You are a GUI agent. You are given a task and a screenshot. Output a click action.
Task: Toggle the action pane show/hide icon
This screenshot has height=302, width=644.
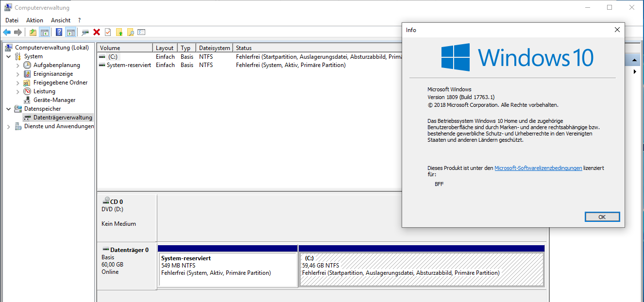pyautogui.click(x=71, y=32)
